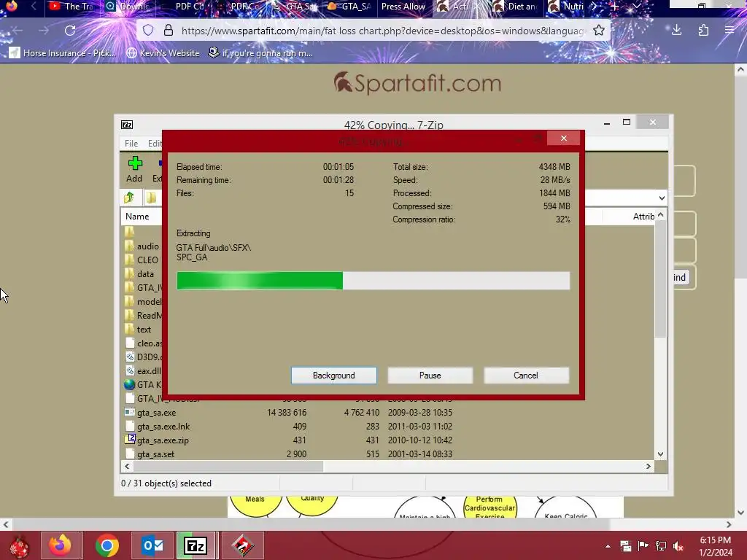Click the 7-Zip list scroll-down arrow
The height and width of the screenshot is (560, 747).
click(660, 454)
